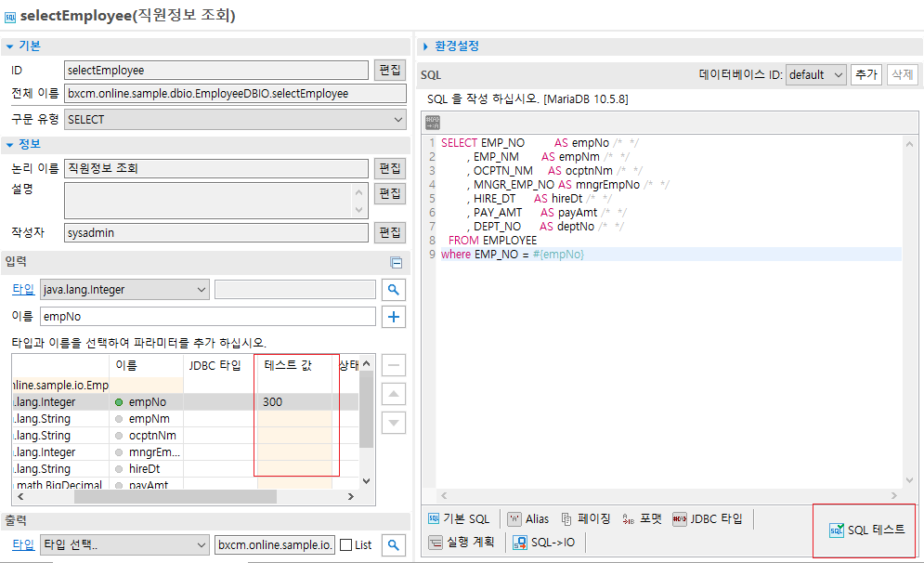Click 편집 button next to ID field
Image resolution: width=924 pixels, height=563 pixels.
coord(390,70)
